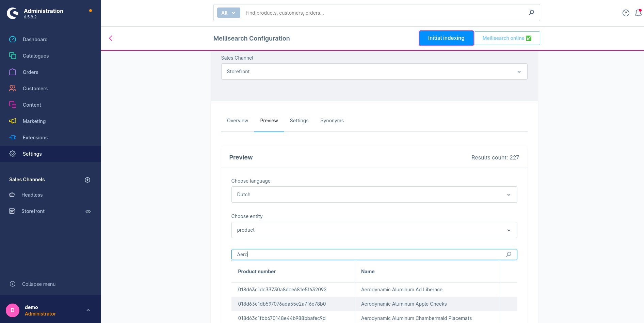Click the Extensions plug icon

coord(13,138)
